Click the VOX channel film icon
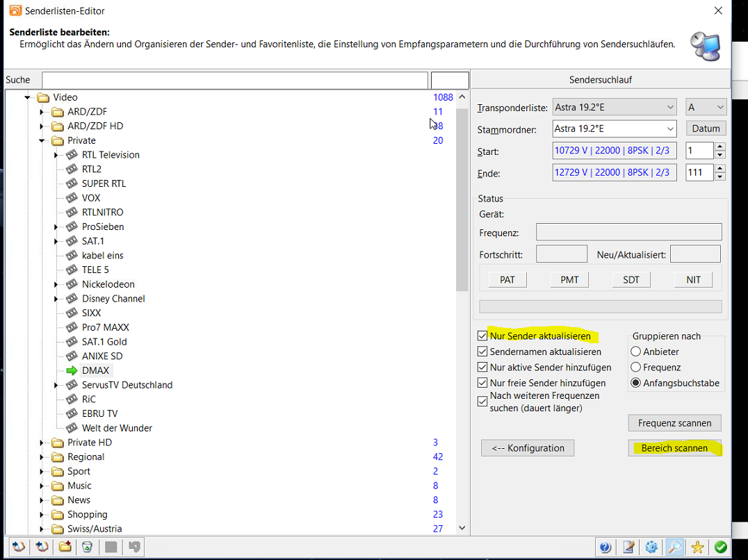This screenshot has width=748, height=560. 72,198
